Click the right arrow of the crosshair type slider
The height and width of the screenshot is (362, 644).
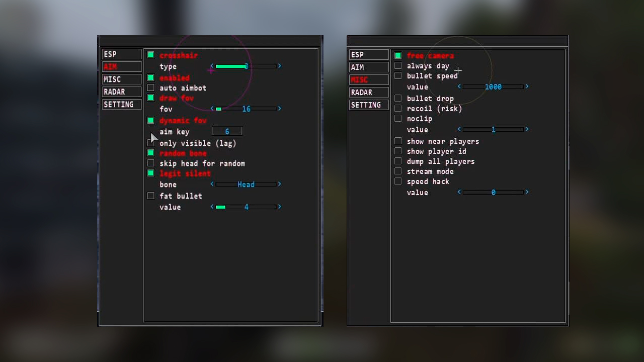click(x=280, y=66)
